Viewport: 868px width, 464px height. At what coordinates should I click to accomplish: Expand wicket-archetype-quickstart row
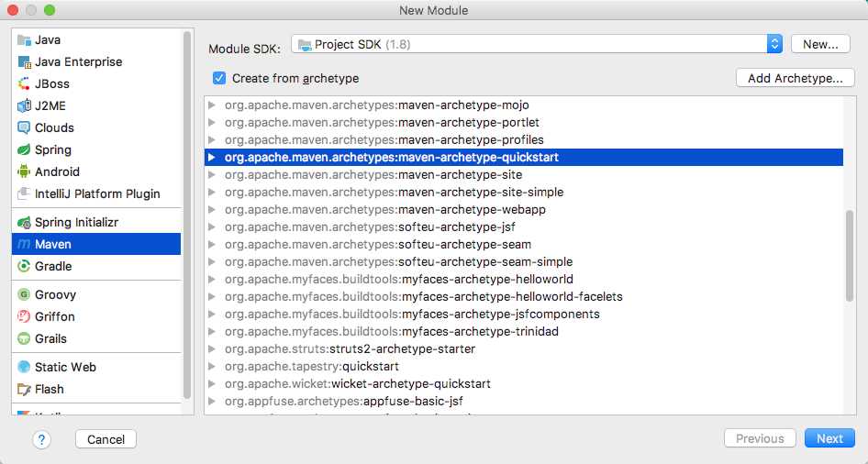coord(211,384)
